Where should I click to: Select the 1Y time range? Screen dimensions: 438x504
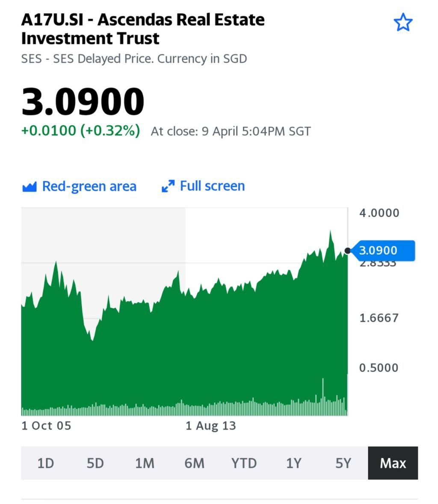293,463
